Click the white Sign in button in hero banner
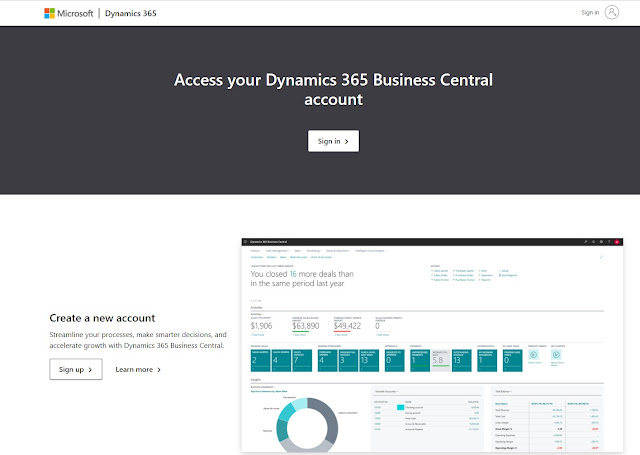Viewport: 640px width, 455px height. (333, 141)
